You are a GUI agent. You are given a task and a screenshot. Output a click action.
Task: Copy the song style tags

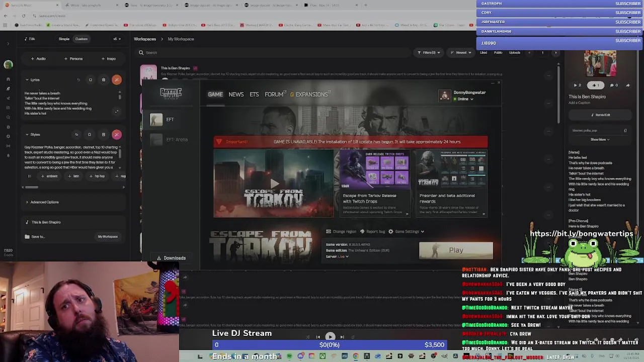pos(625,131)
